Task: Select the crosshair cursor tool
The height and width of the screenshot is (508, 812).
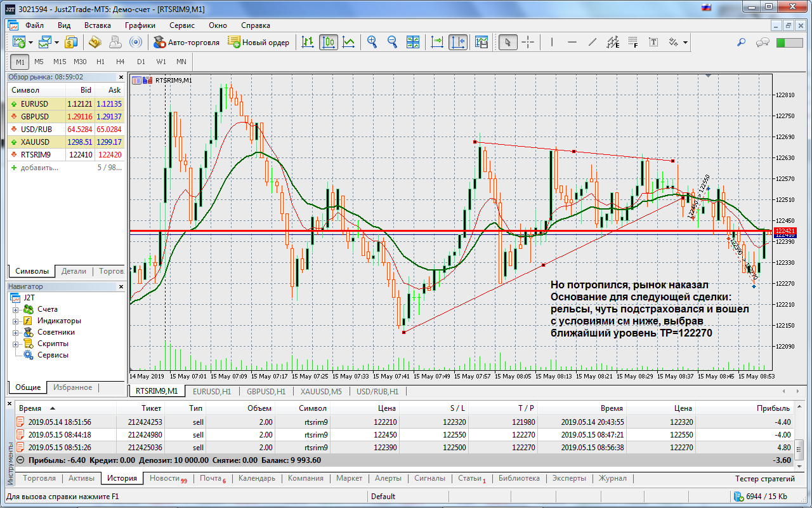Action: click(x=528, y=42)
